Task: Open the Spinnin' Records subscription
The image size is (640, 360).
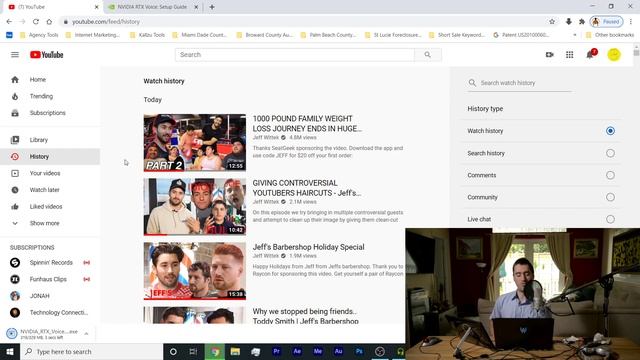Action: click(x=50, y=262)
